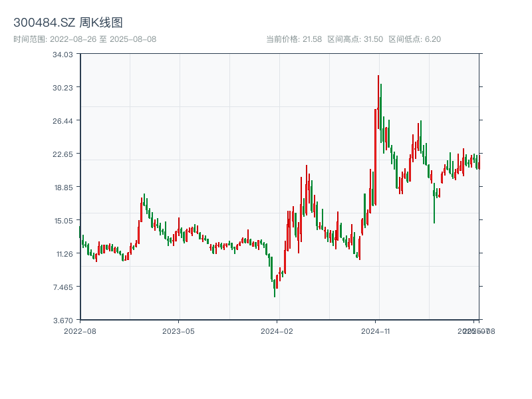Click the x-axis label 2023-05
The height and width of the screenshot is (399, 532).
pos(178,331)
